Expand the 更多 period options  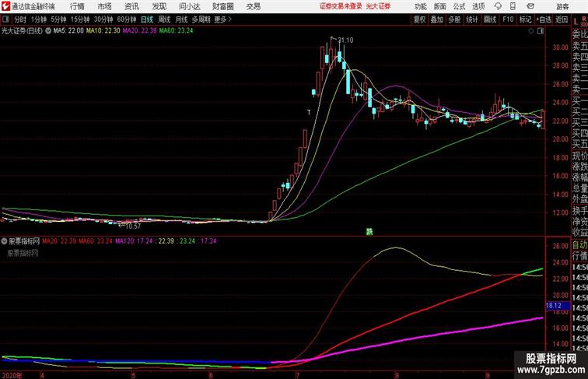[222, 19]
